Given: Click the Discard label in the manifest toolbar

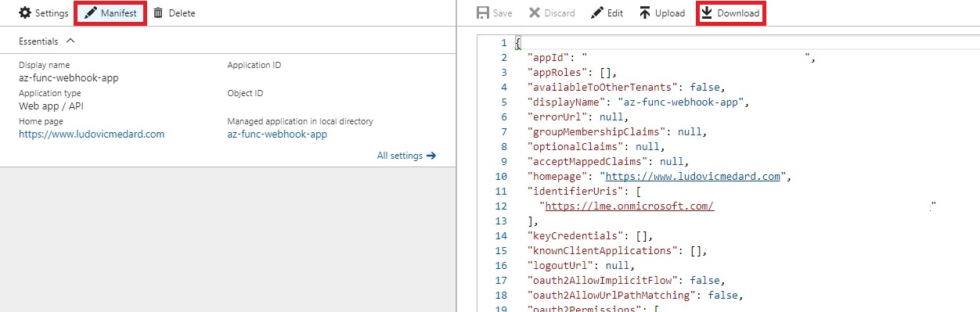Looking at the screenshot, I should [x=560, y=13].
